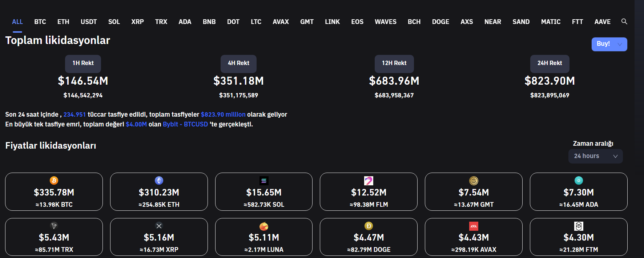Open the Bybit - BTCUSD link
This screenshot has width=644, height=258.
(x=185, y=124)
